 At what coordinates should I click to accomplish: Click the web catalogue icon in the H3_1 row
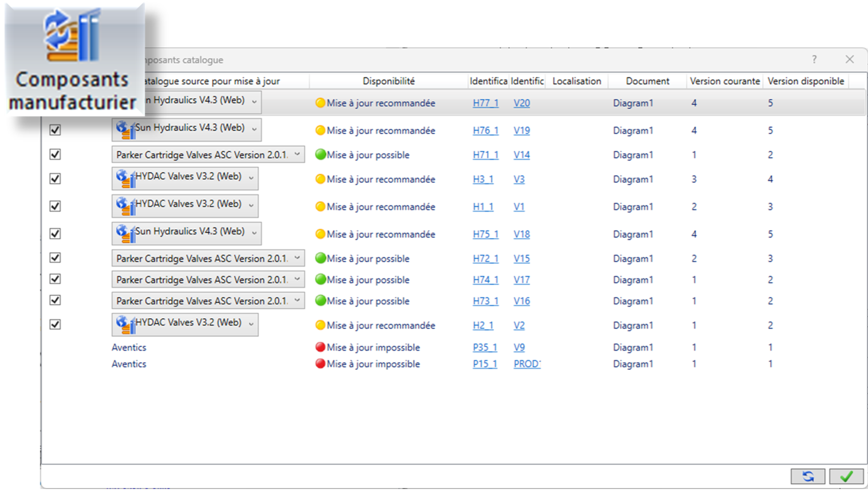click(125, 179)
